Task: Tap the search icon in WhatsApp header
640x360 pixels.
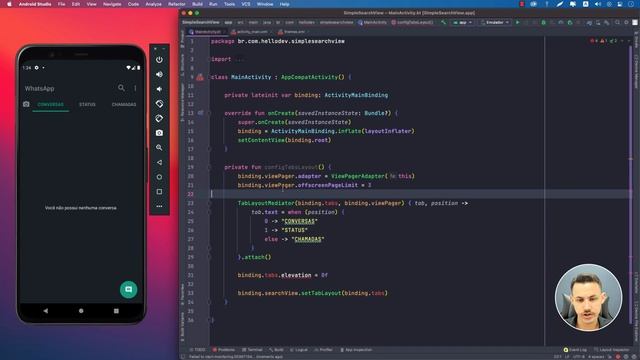Action: click(121, 88)
